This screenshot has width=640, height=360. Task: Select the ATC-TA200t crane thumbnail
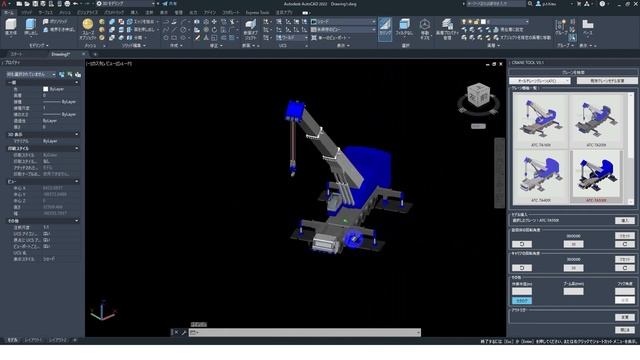[x=596, y=121]
